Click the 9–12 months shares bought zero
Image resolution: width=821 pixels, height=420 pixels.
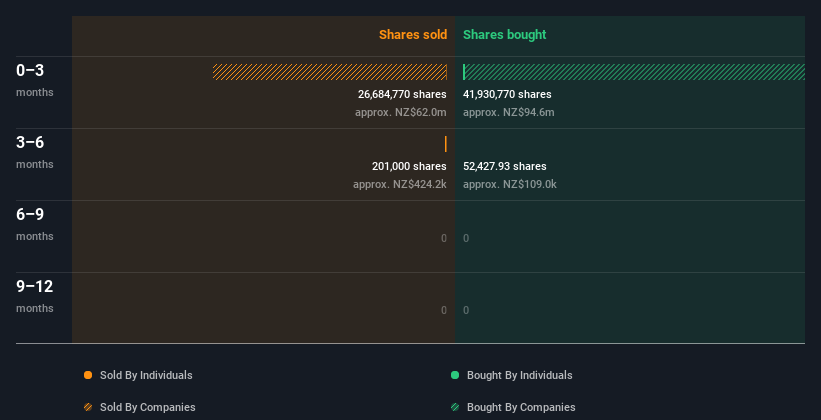tap(466, 310)
